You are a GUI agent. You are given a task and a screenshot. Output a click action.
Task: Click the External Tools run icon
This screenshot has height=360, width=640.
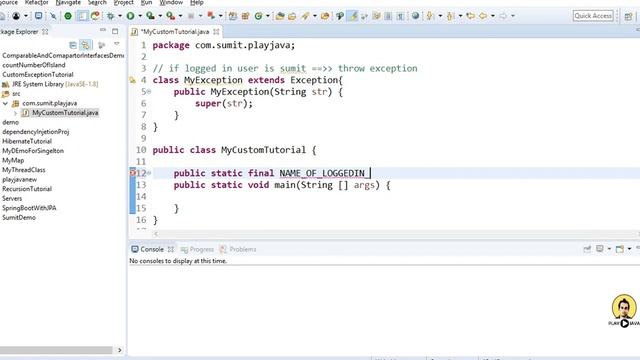click(x=171, y=16)
